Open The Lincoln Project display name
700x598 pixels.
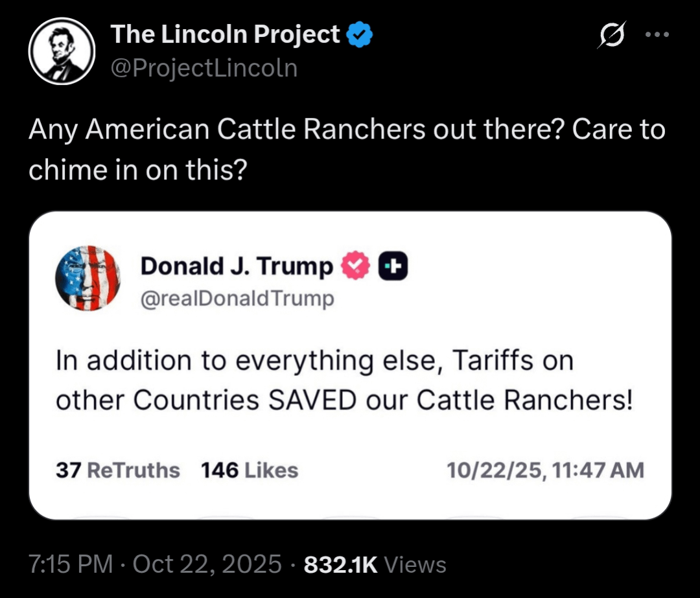pos(225,34)
